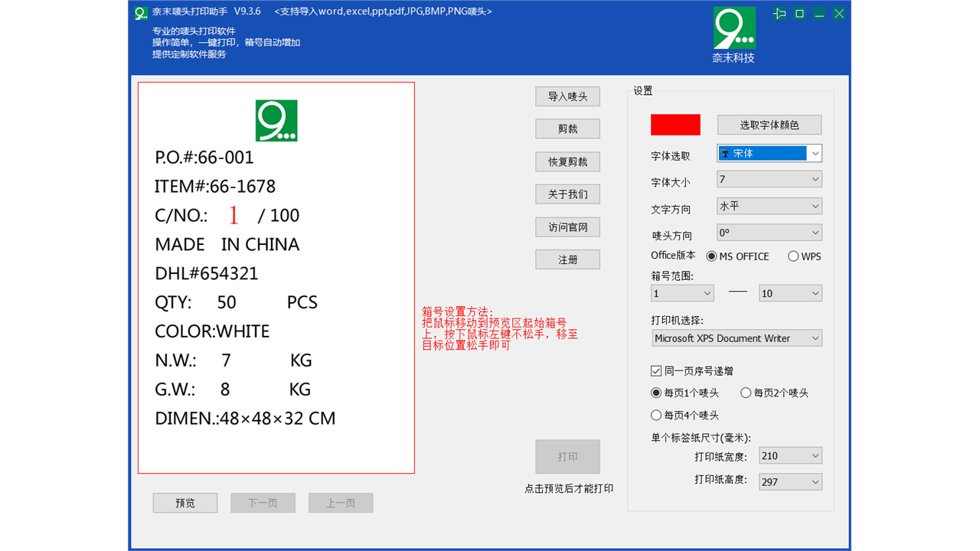This screenshot has width=980, height=551.
Task: Click the P.O.#:66-001 line in preview
Action: 204,158
